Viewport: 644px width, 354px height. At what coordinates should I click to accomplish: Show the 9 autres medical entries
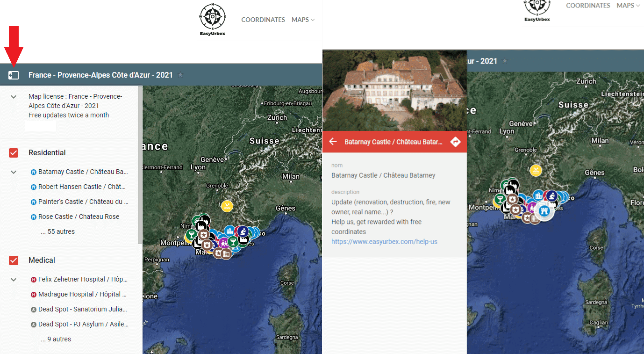[56, 339]
